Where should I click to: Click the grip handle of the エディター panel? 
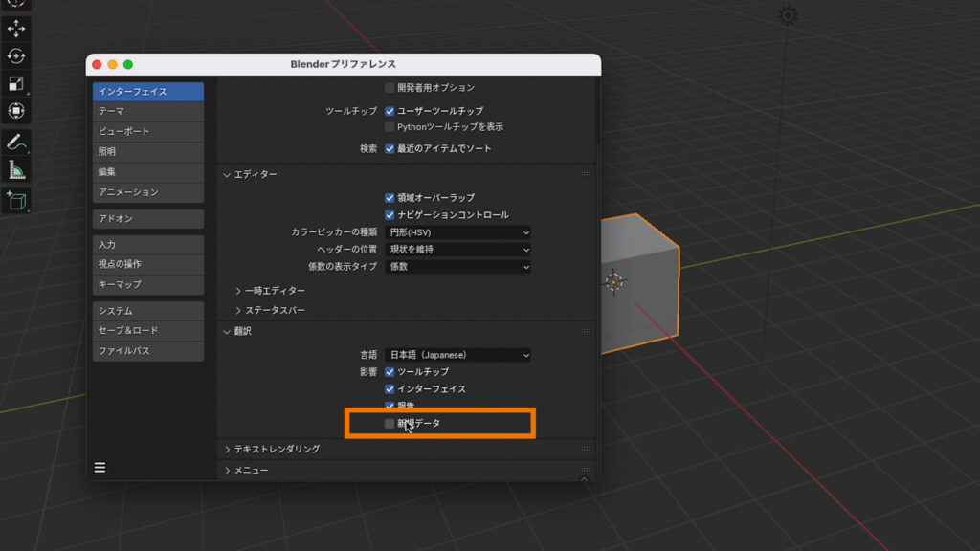coord(585,174)
